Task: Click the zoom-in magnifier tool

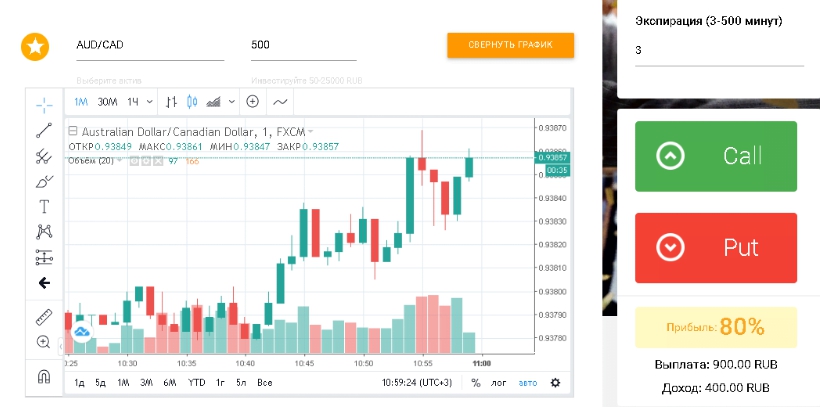Action: [44, 342]
